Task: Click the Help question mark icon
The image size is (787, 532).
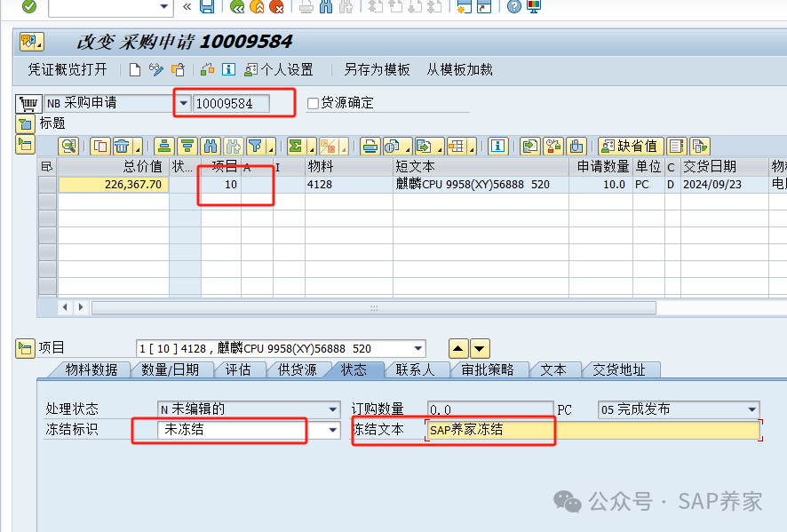Action: pos(514,6)
